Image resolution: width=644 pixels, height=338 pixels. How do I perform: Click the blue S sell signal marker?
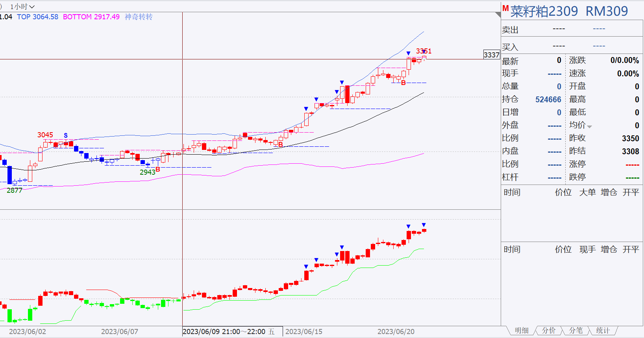tap(66, 135)
